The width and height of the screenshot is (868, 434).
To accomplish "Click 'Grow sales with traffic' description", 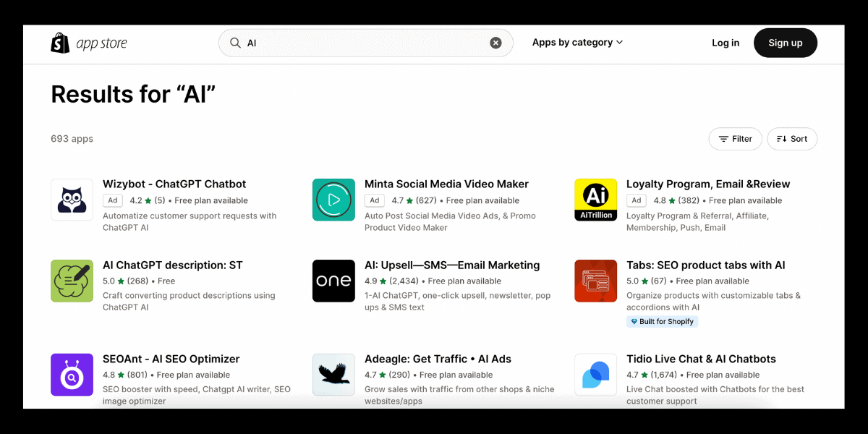I will (459, 395).
